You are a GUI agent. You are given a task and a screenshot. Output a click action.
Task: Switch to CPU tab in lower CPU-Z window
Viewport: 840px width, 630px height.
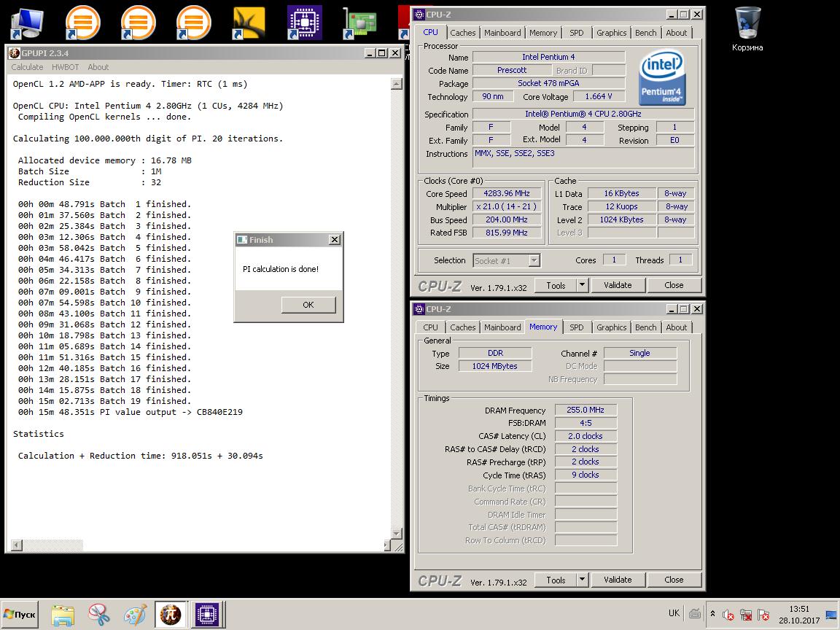point(430,327)
